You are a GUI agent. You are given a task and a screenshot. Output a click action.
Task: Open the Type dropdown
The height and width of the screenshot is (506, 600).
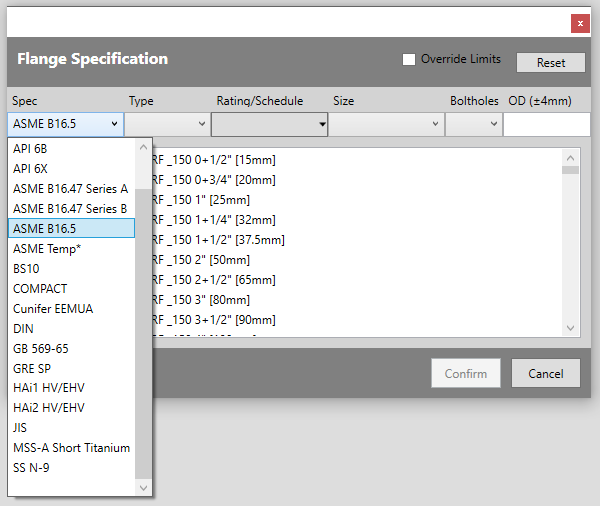(168, 124)
